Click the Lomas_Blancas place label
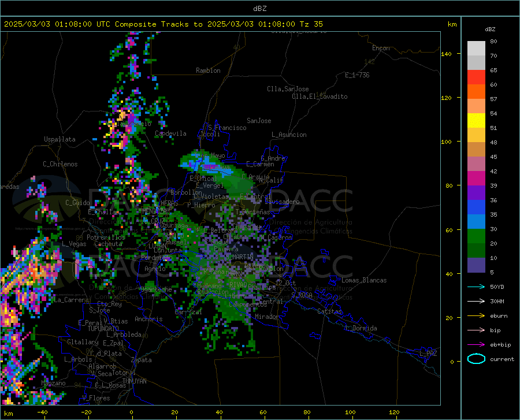The height and width of the screenshot is (420, 520). (364, 280)
